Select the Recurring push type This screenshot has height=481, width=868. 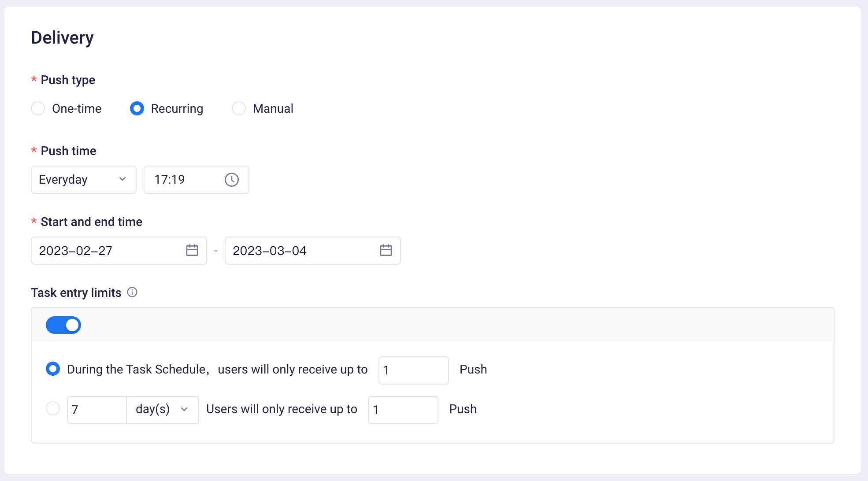click(x=137, y=108)
